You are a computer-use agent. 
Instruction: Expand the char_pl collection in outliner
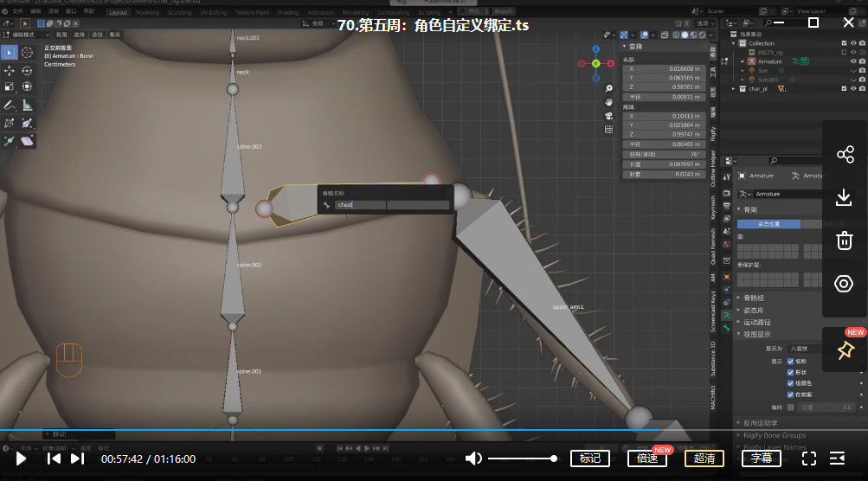(735, 88)
